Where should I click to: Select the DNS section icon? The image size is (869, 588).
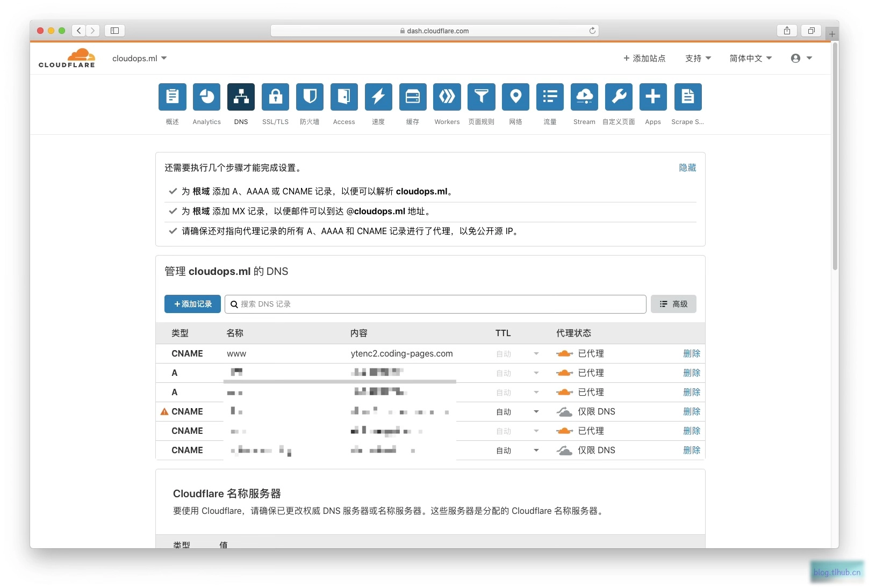(241, 97)
